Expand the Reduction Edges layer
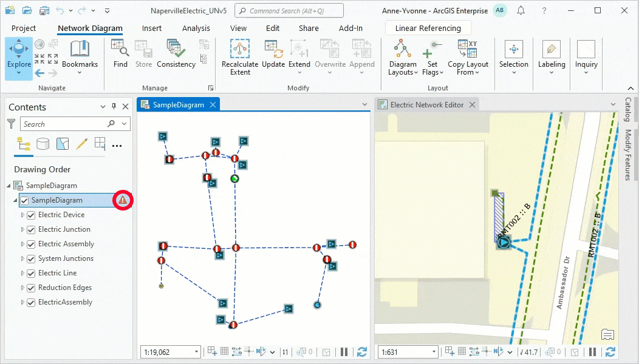The image size is (639, 364). click(22, 288)
